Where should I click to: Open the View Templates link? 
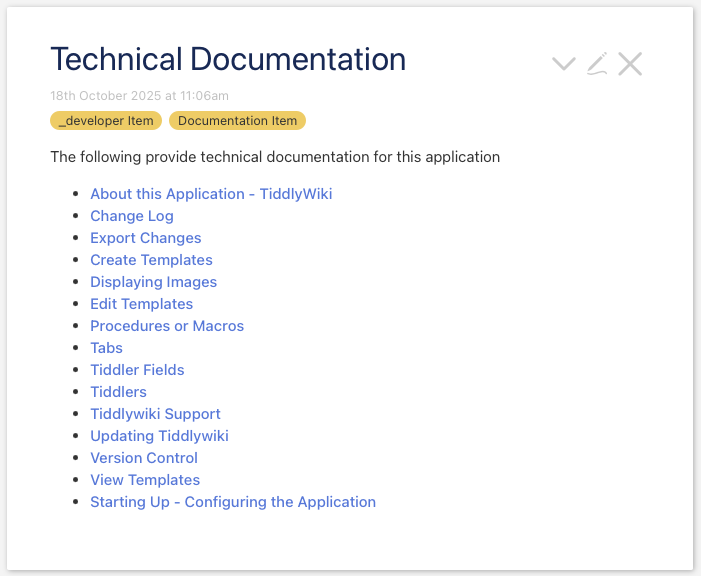click(145, 480)
